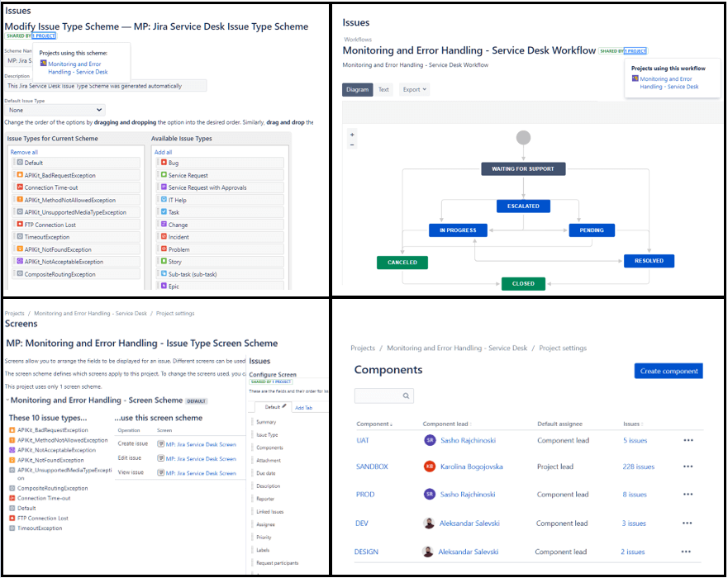This screenshot has height=578, width=728.
Task: Click the Change issue type icon
Action: [164, 224]
